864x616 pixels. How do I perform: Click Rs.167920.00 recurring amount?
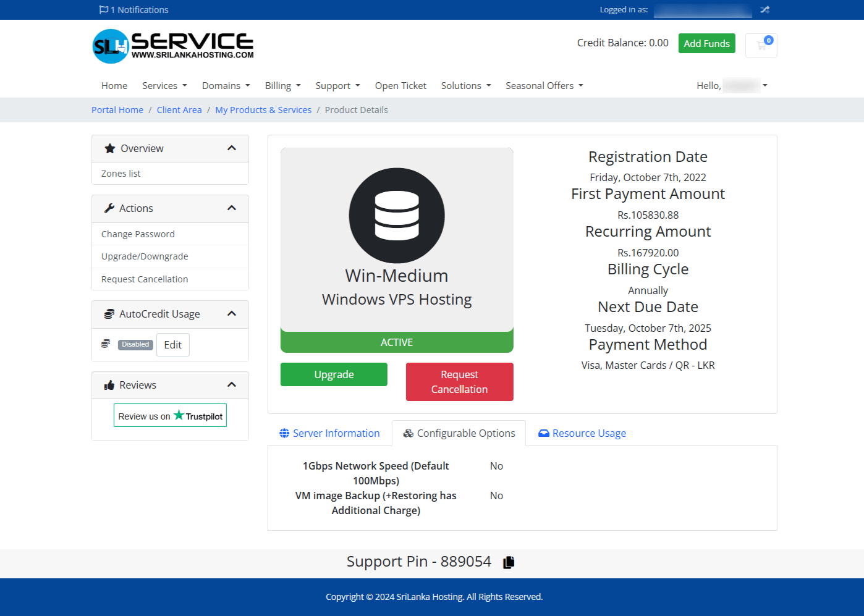coord(648,253)
